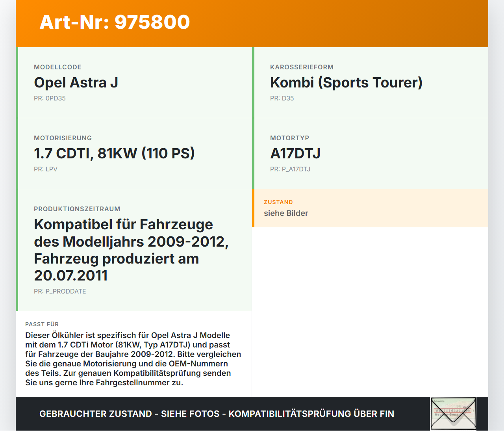
Task: Select the 1.7 CDTI motorization entry
Action: coord(115,153)
